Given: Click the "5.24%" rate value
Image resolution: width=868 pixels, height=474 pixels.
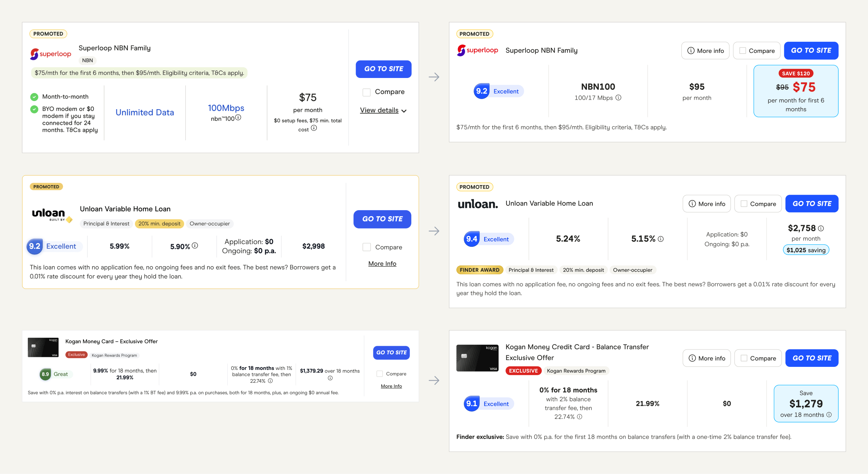Looking at the screenshot, I should [568, 239].
